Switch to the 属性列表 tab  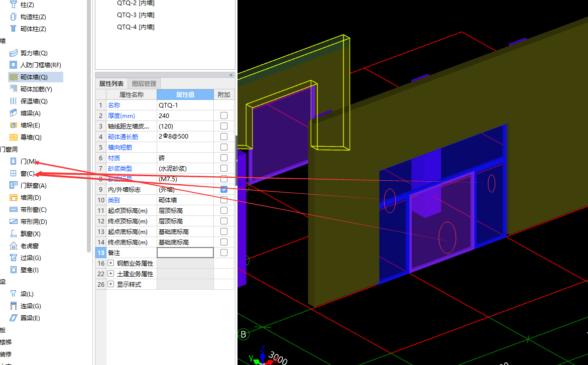[x=111, y=83]
